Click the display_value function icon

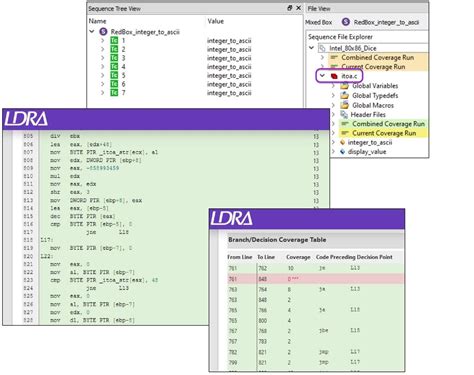coord(342,152)
